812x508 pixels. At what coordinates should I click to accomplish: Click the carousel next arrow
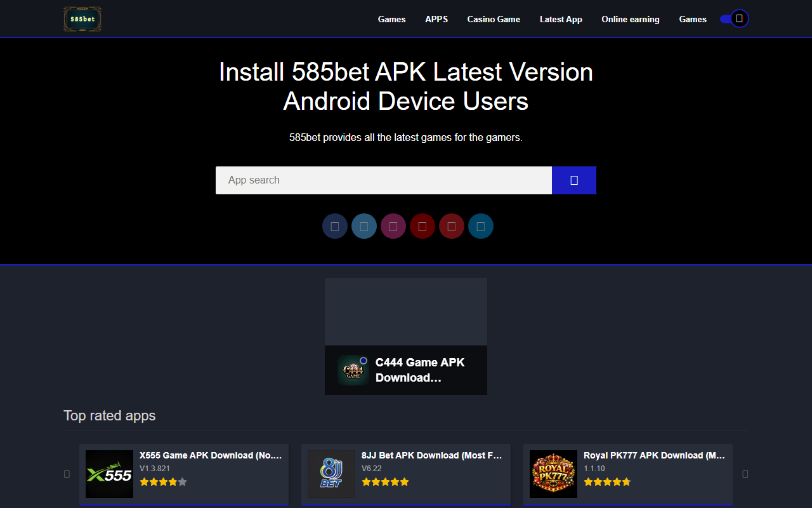click(x=745, y=474)
